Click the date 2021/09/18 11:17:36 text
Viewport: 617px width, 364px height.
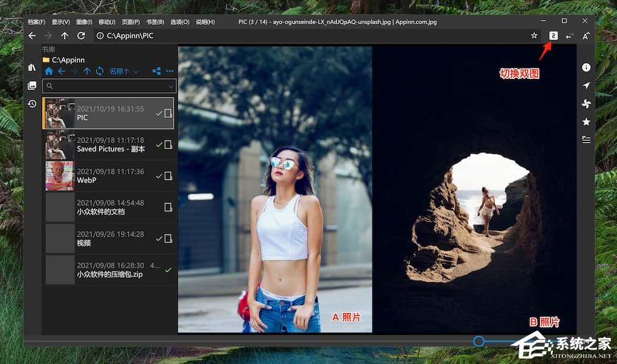111,172
